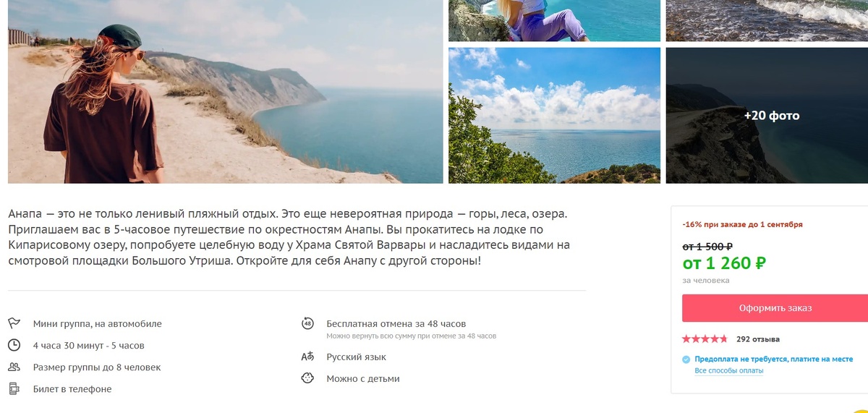Click the star rating icons

(705, 339)
